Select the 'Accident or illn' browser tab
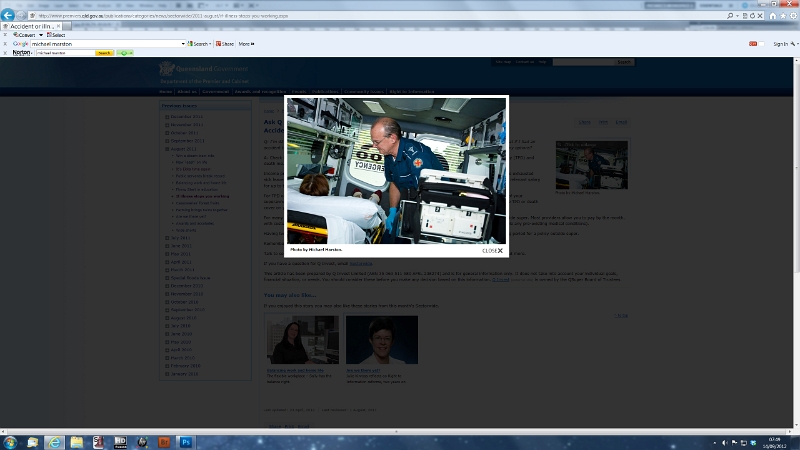 [31, 26]
